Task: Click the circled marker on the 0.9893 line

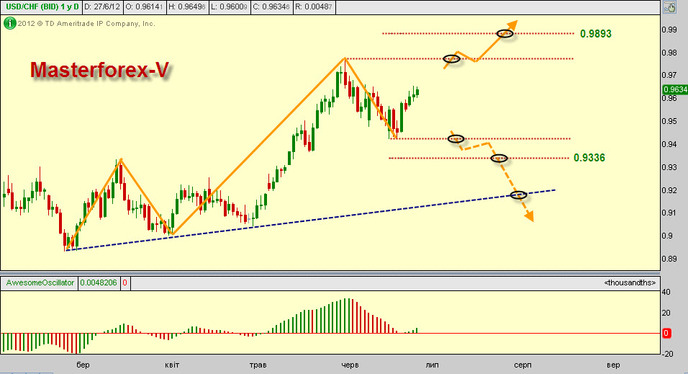Action: point(505,33)
